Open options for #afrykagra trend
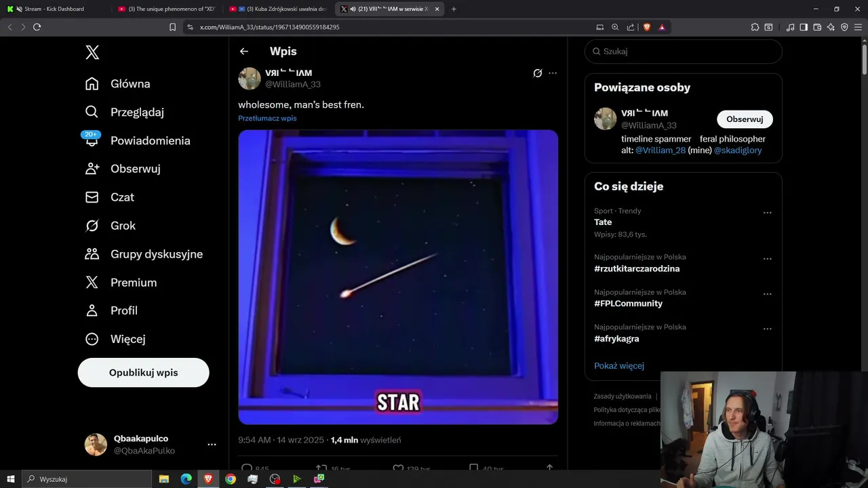The height and width of the screenshot is (488, 868). click(768, 329)
